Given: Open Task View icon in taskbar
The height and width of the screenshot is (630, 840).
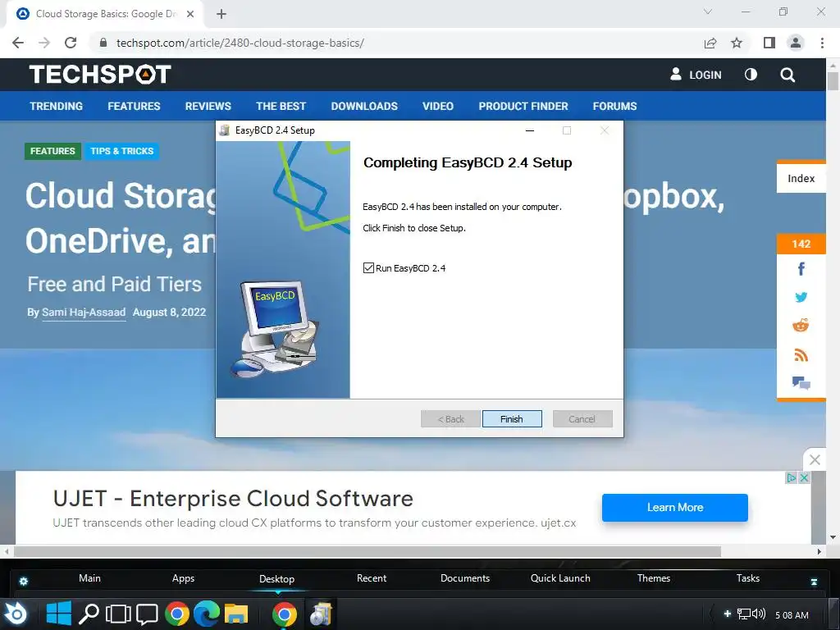Looking at the screenshot, I should (118, 614).
